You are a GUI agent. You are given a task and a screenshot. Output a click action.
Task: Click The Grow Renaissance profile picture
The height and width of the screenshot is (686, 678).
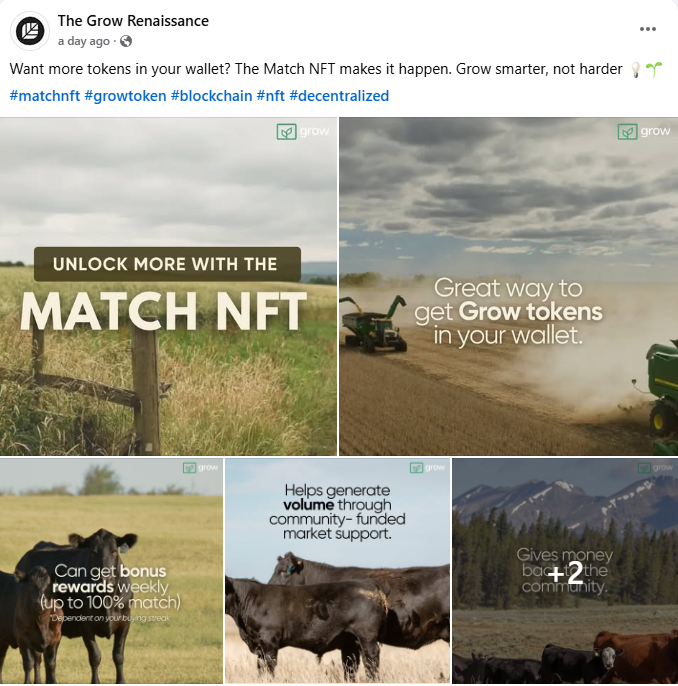[x=30, y=31]
